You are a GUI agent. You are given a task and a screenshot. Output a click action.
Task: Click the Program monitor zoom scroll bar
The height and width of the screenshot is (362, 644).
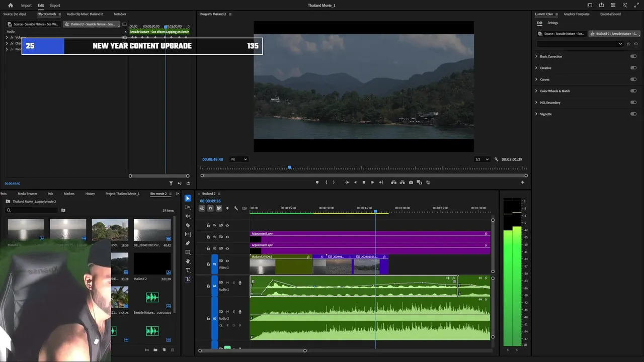click(364, 175)
